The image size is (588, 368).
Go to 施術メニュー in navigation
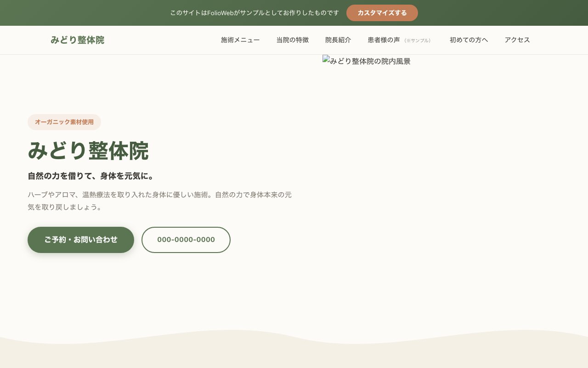click(x=240, y=40)
